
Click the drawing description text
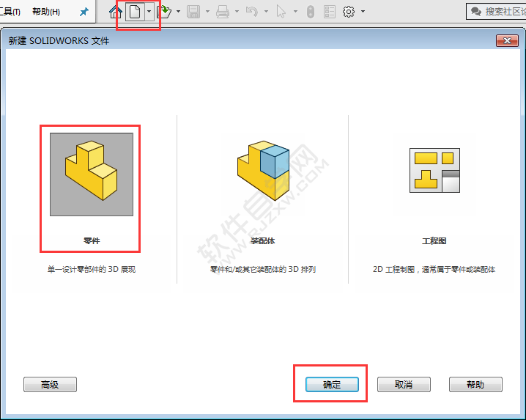click(434, 269)
